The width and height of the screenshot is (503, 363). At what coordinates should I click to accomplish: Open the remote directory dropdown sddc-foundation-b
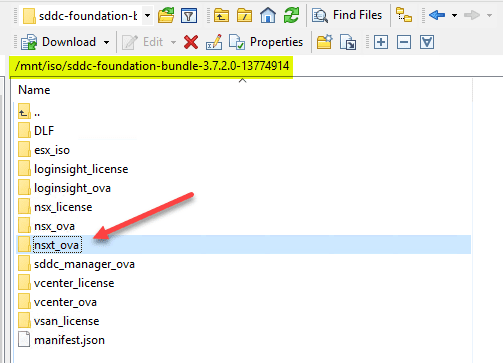tap(86, 16)
